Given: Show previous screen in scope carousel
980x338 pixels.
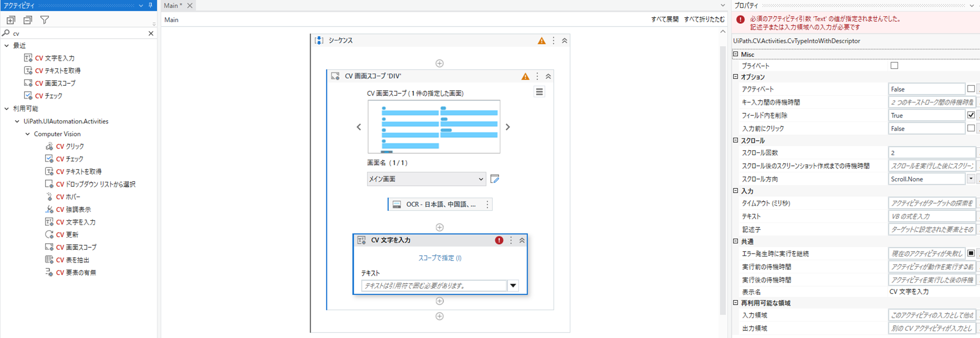Looking at the screenshot, I should (359, 127).
